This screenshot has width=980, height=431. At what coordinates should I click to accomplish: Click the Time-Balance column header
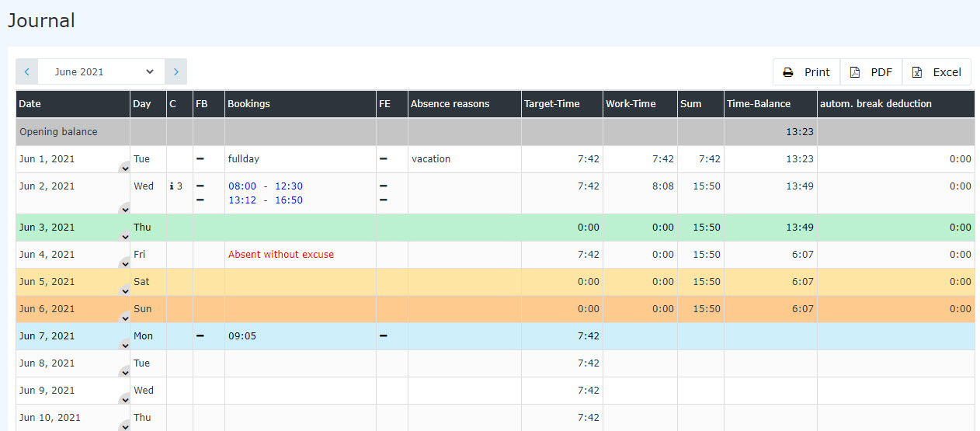770,104
